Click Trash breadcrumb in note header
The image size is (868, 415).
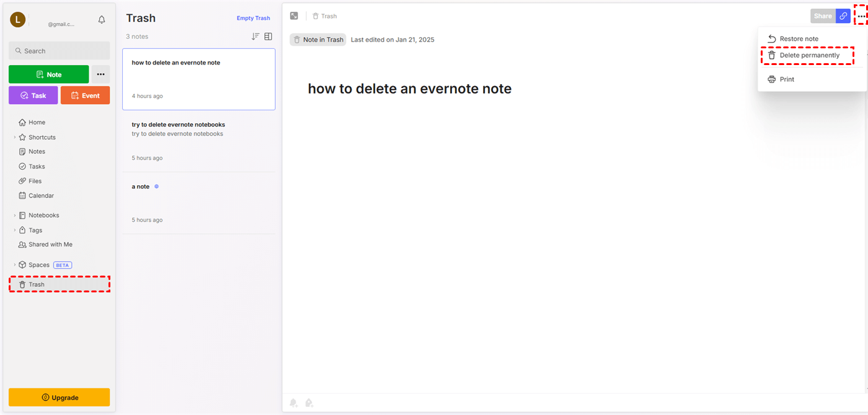[x=324, y=16]
